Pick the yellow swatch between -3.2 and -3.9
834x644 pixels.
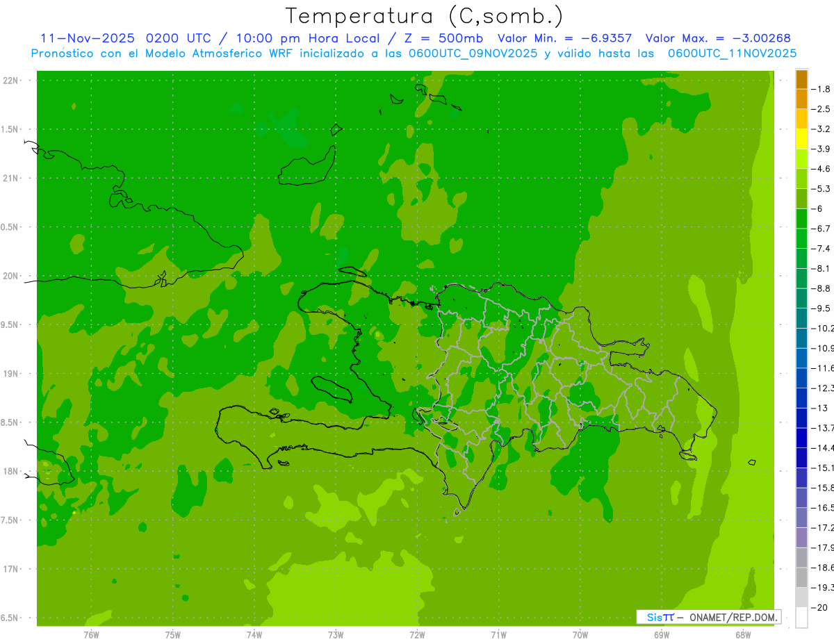pyautogui.click(x=801, y=139)
